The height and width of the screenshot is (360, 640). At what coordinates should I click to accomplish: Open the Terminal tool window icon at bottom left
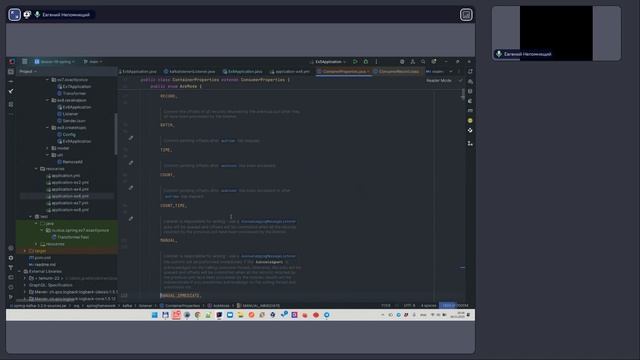point(11,278)
